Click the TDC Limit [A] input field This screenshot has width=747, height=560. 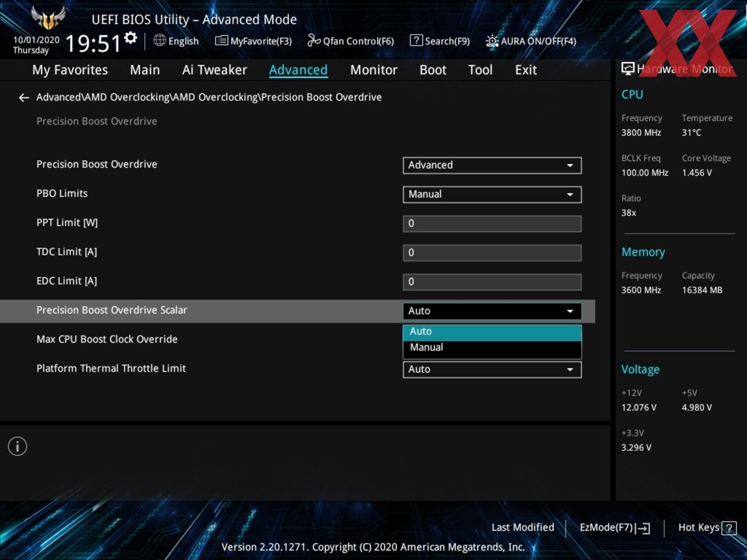[492, 253]
